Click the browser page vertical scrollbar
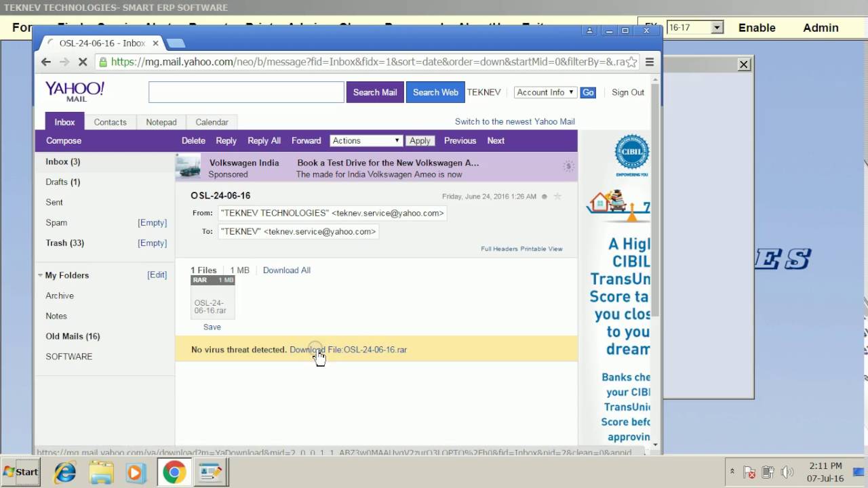This screenshot has width=868, height=488. pos(654,201)
